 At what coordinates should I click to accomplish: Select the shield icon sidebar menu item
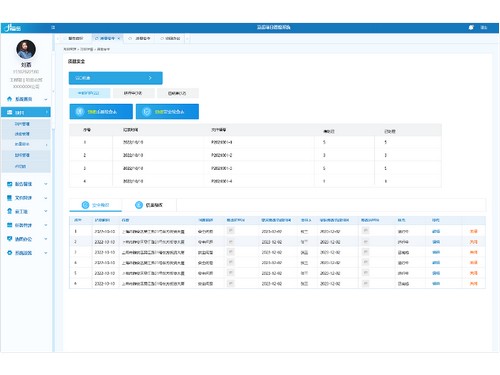coord(9,239)
